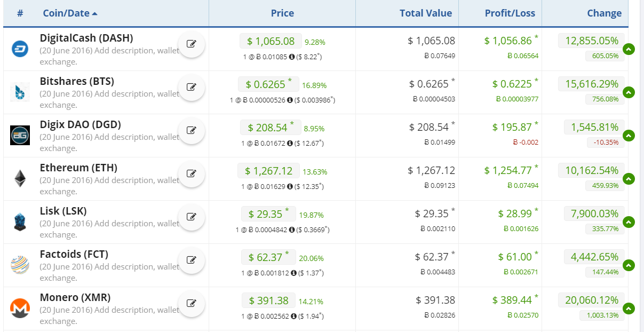Expand the Bitshares row green chevron

[629, 92]
